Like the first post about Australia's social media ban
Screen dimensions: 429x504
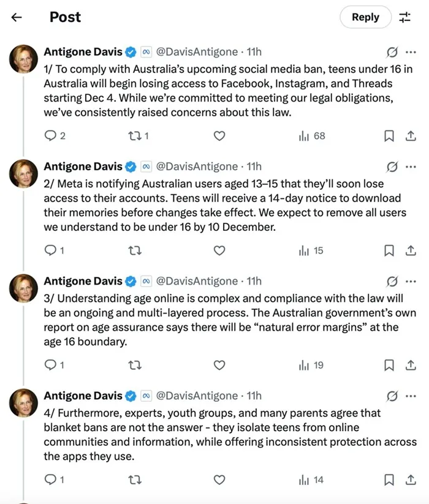[x=219, y=136]
